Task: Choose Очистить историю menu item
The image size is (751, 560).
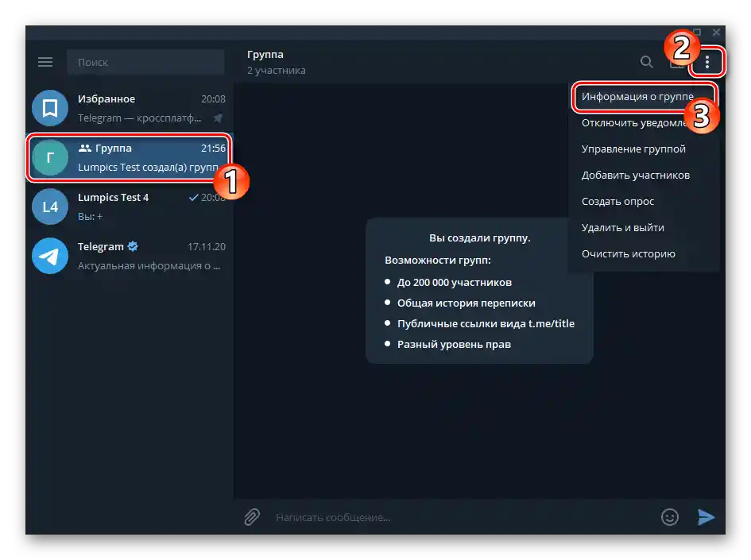Action: 644,254
